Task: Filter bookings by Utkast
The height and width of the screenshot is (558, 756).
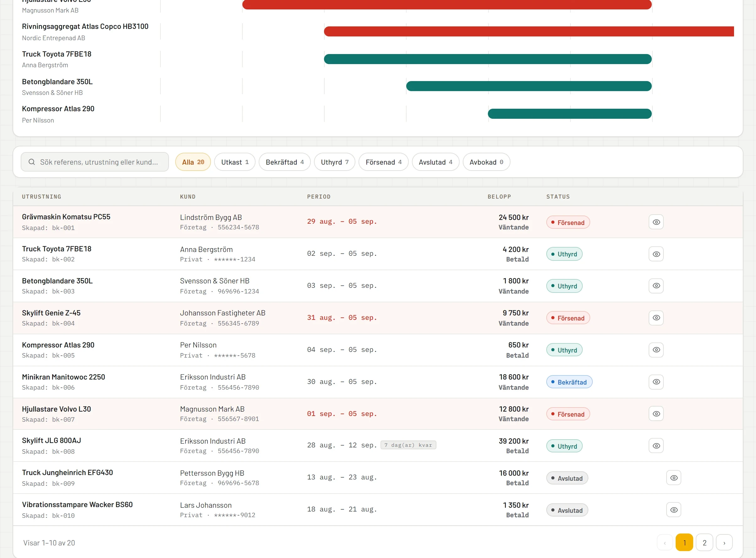Action: tap(235, 162)
